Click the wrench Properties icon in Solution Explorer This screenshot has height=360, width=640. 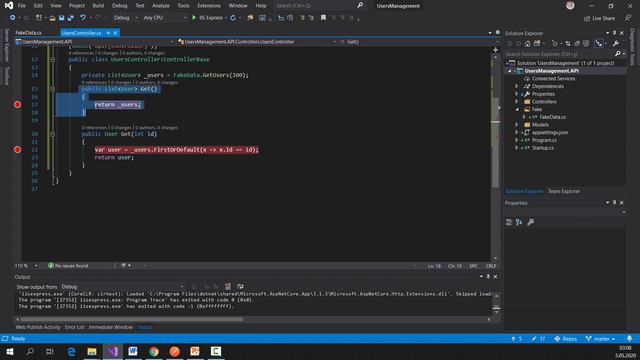[x=616, y=43]
